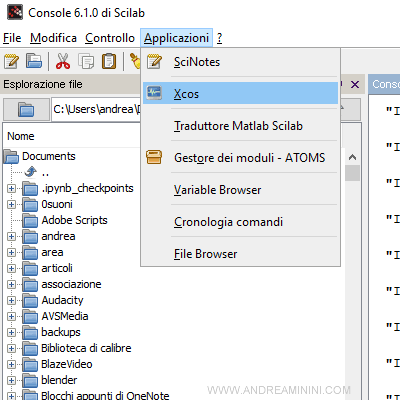
Task: Click the clear console broom icon
Action: point(135,61)
